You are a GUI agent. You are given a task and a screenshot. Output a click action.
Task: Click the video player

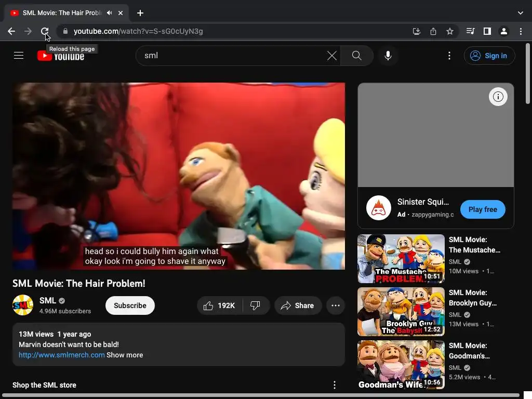(x=179, y=176)
